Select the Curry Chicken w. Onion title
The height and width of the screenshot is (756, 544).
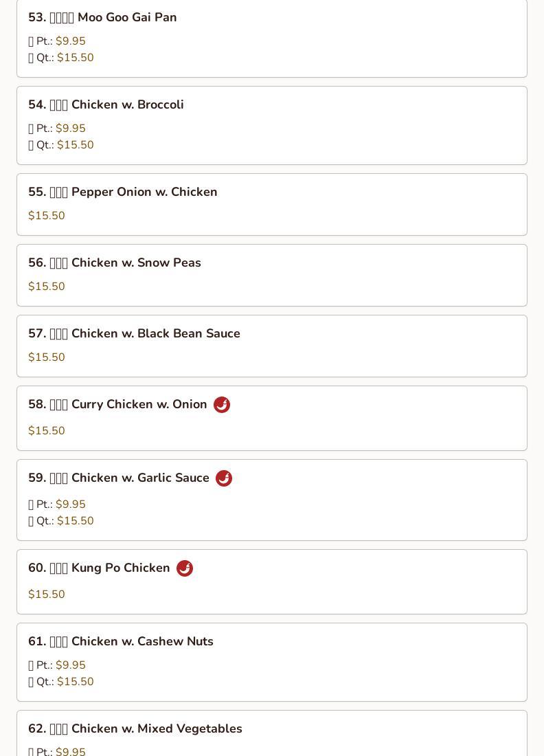pos(117,404)
